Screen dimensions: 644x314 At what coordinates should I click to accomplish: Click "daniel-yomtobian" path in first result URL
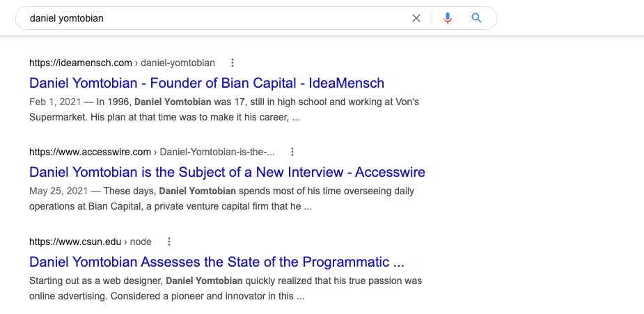[x=178, y=63]
